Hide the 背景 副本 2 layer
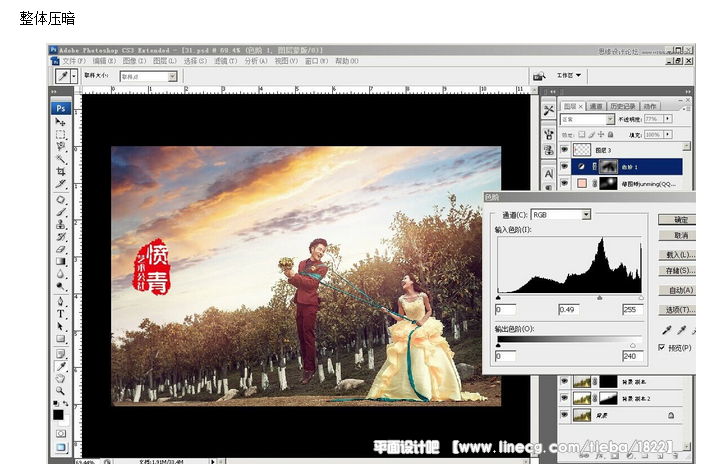Viewport: 707px width, 464px height. click(x=564, y=398)
